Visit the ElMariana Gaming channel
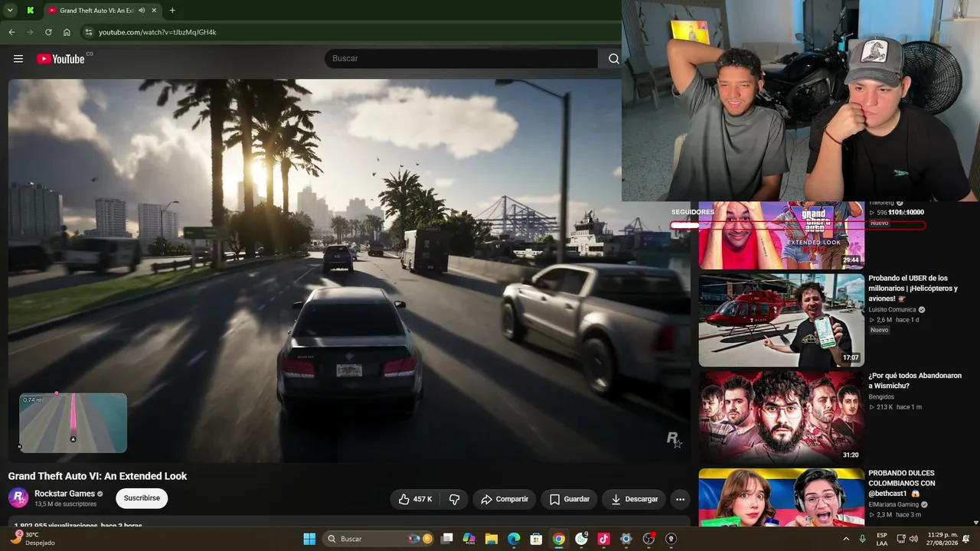Screen dimensions: 980x551 tap(893, 505)
